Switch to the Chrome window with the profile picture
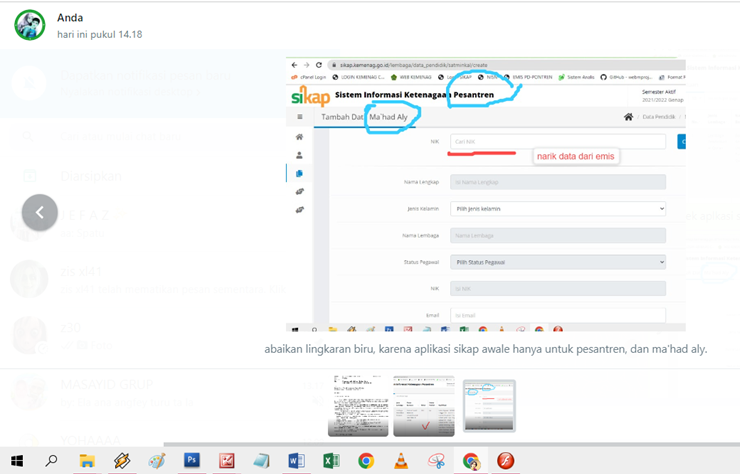Image resolution: width=740 pixels, height=474 pixels. pos(471,461)
